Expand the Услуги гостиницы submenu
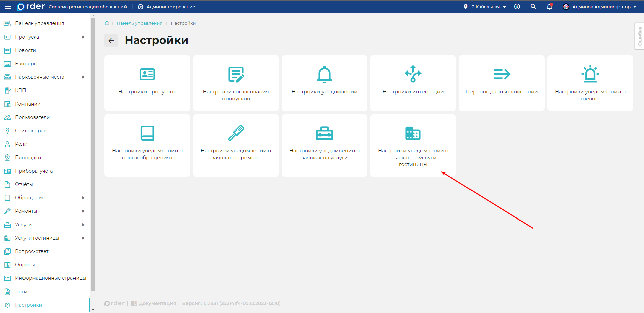Image resolution: width=644 pixels, height=313 pixels. pos(83,238)
